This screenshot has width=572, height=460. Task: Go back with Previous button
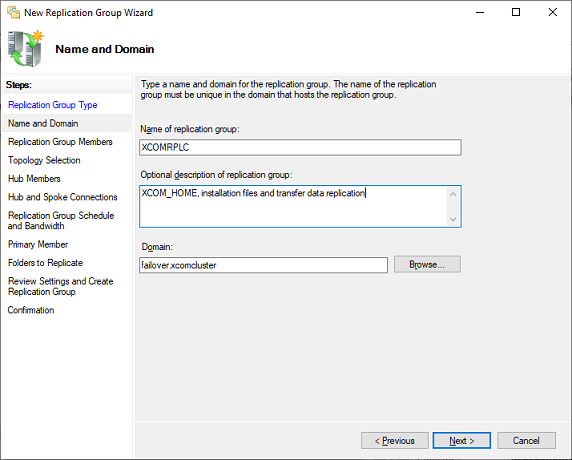(395, 441)
